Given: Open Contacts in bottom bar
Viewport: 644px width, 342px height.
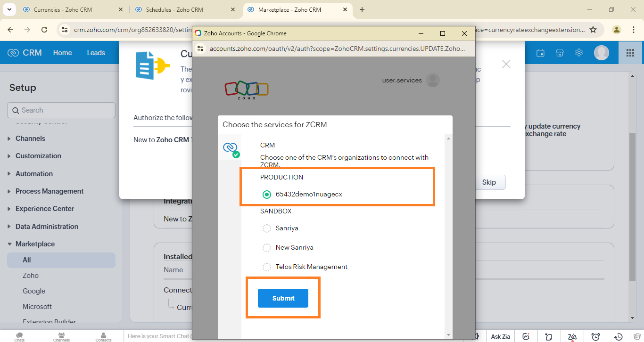Looking at the screenshot, I should click(x=103, y=336).
